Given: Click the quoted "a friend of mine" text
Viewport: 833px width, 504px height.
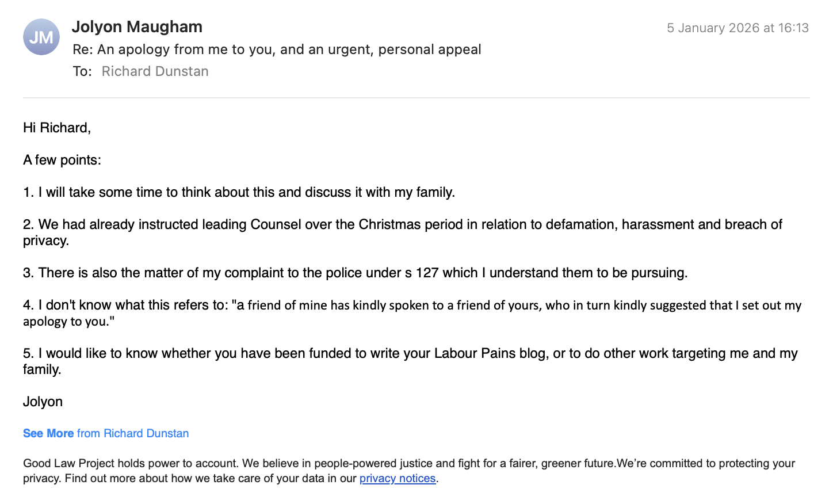Looking at the screenshot, I should tap(460, 306).
